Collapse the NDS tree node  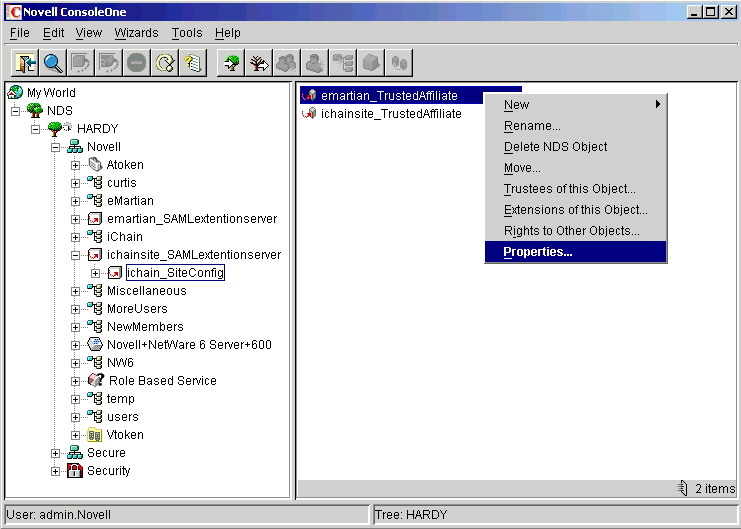(x=16, y=111)
